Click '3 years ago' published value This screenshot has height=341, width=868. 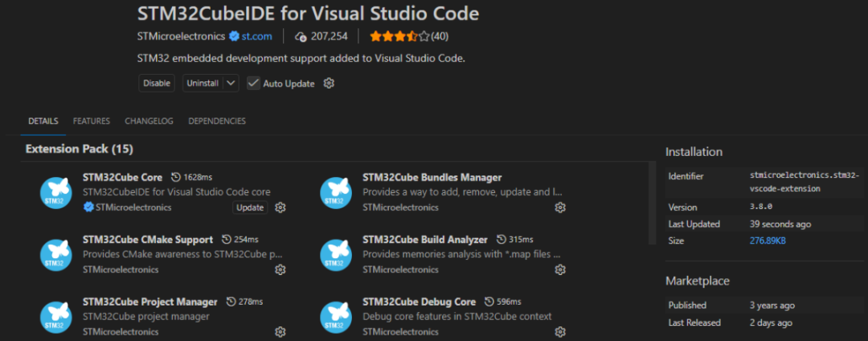point(772,305)
